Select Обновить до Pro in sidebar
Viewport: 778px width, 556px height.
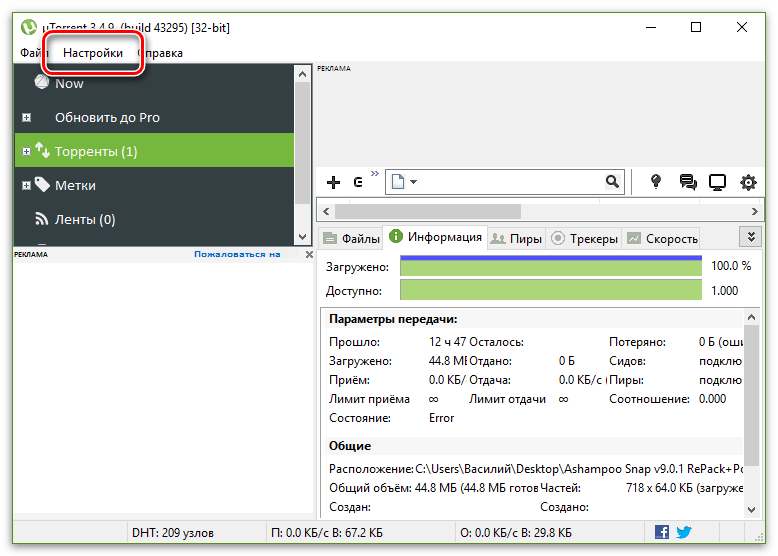107,118
